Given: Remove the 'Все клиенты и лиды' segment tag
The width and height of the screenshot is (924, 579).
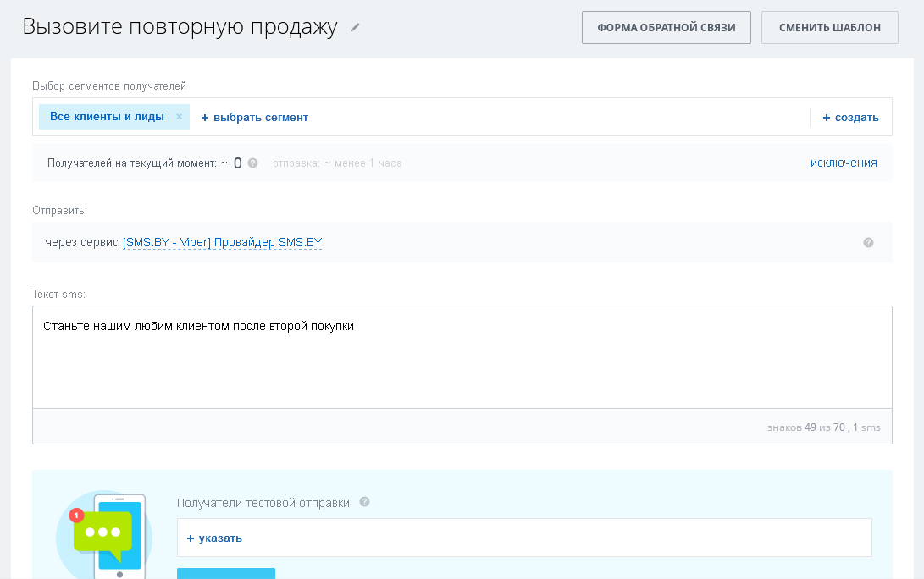Looking at the screenshot, I should coord(179,117).
